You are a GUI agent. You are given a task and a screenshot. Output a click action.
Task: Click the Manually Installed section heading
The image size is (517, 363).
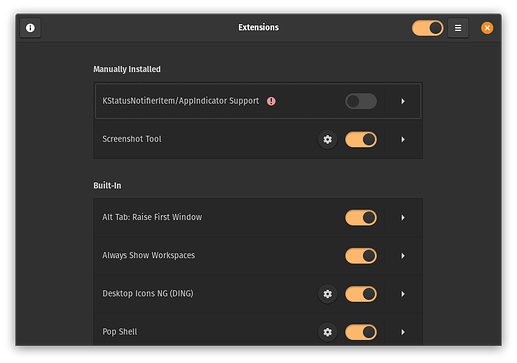click(x=127, y=69)
